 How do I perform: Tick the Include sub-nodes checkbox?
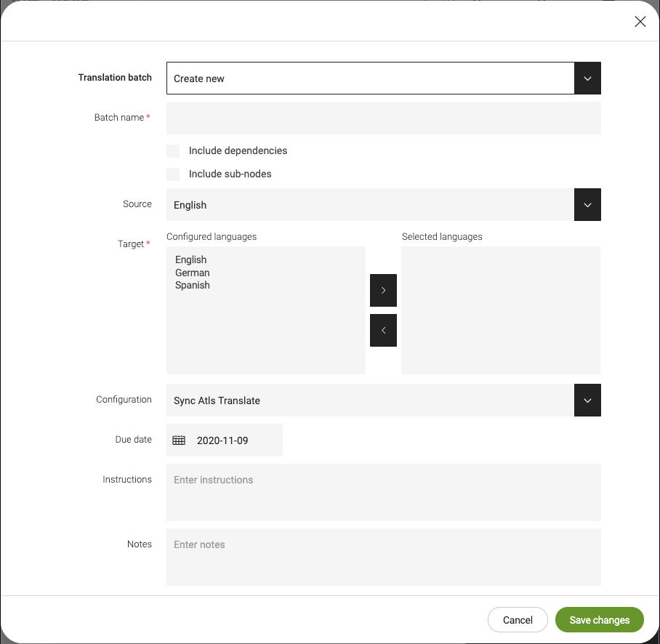point(173,174)
